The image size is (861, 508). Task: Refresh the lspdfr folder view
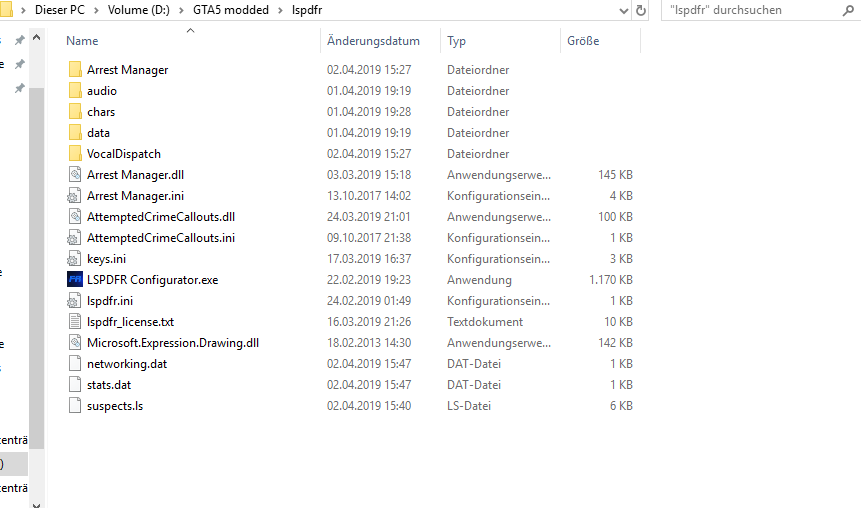641,10
